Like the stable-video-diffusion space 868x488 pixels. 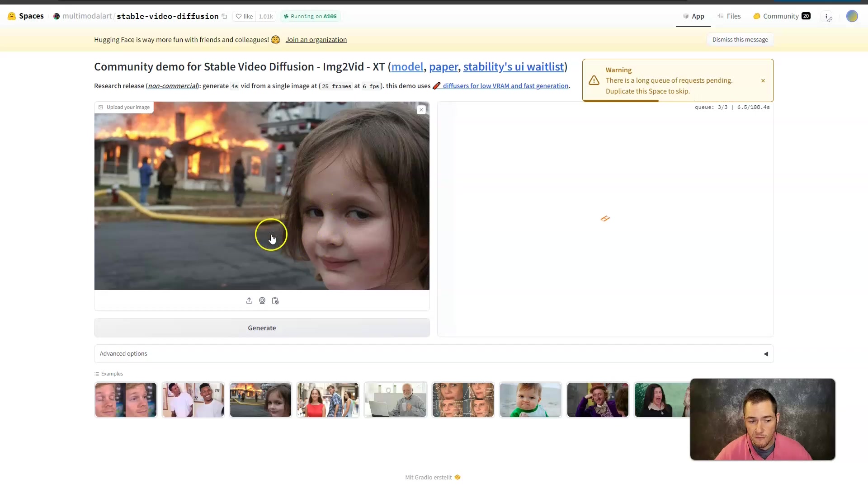point(245,17)
